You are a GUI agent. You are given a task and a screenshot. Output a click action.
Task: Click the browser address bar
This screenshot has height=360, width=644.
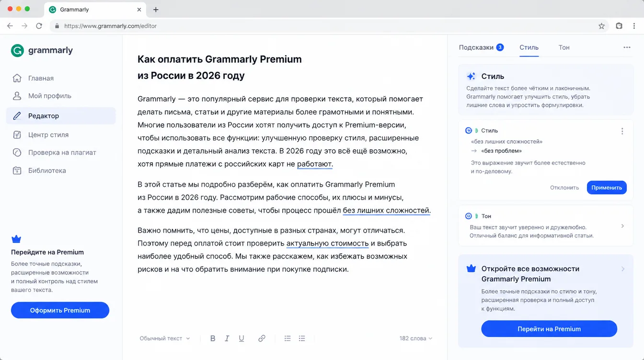(328, 26)
